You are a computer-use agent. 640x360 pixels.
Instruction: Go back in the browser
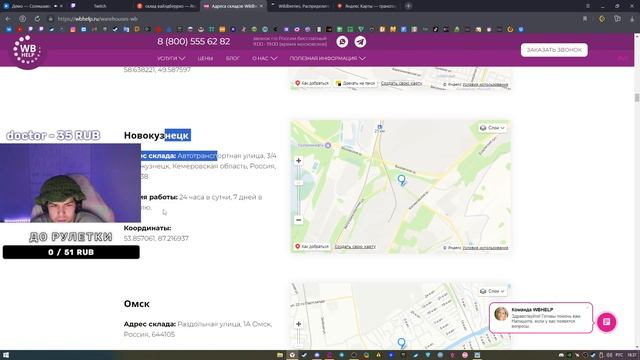[8, 19]
